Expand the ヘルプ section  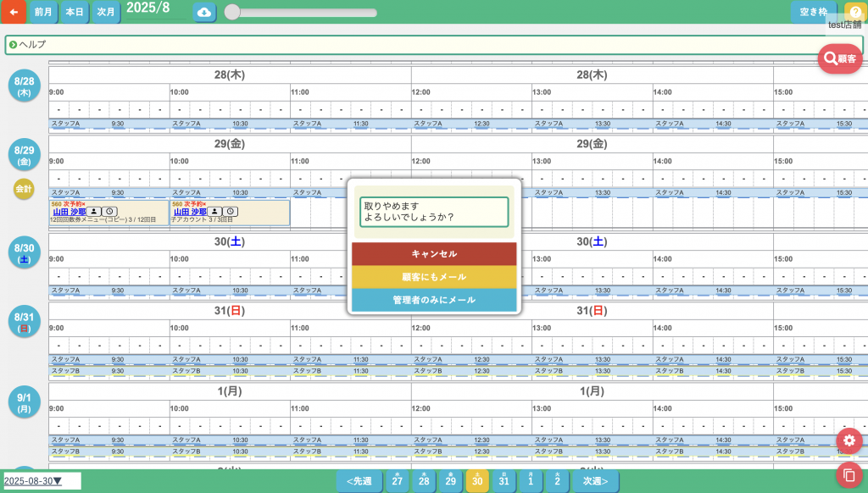14,44
